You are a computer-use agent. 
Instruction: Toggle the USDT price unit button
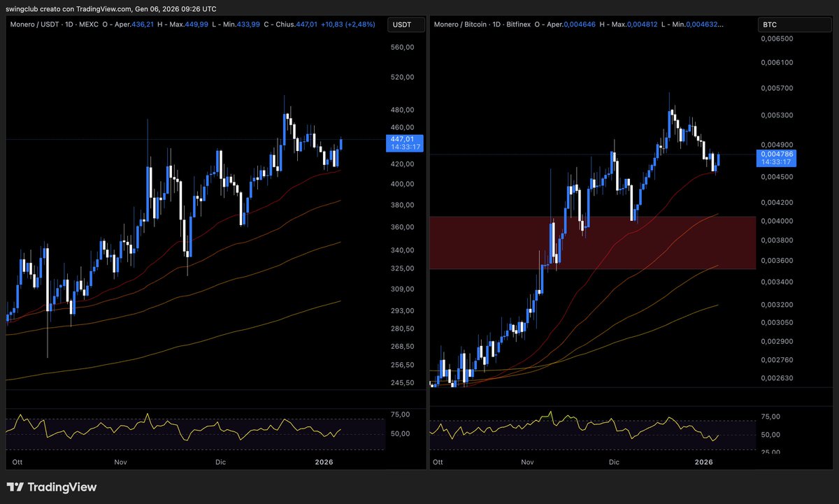coord(406,24)
